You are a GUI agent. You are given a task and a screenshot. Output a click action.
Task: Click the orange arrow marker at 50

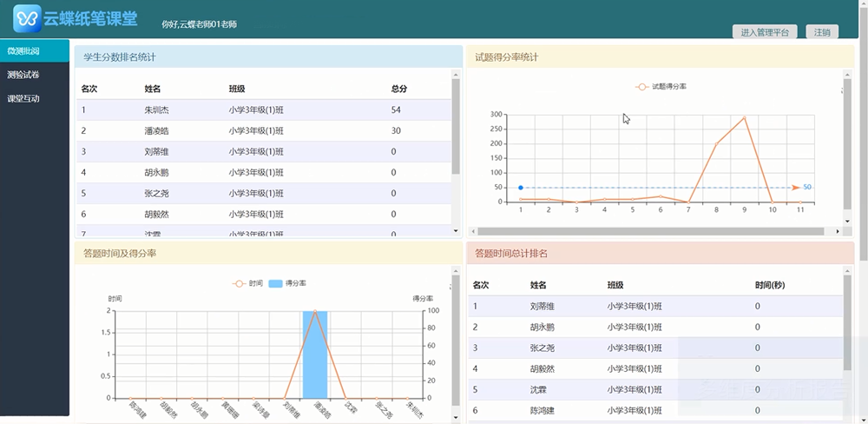tap(795, 188)
